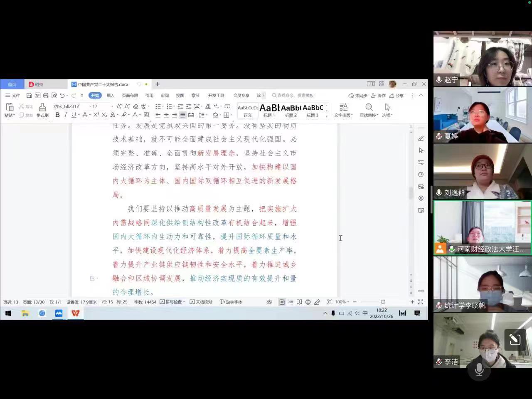Image resolution: width=532 pixels, height=399 pixels.
Task: Apply superscript formatting
Action: click(x=96, y=115)
